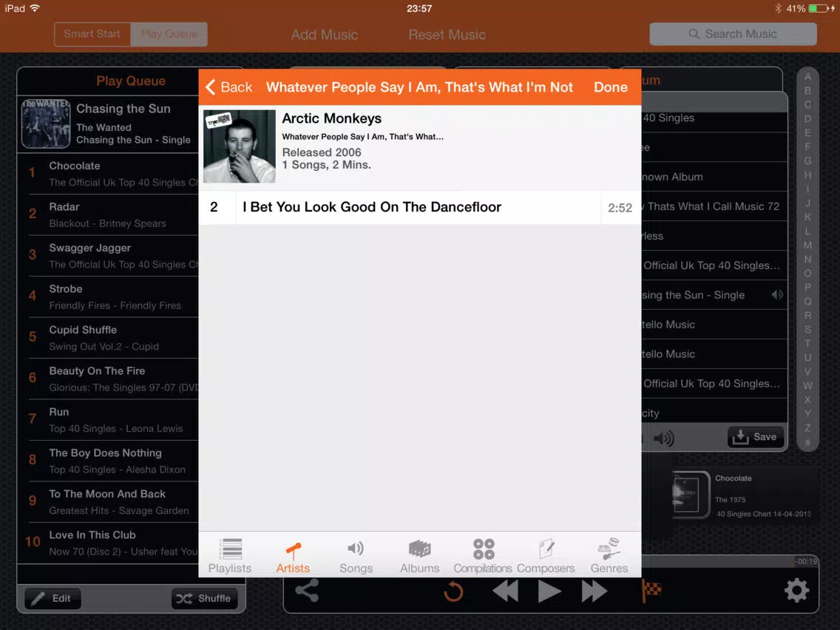Select queue item The Boy Does Nothing

point(108,461)
